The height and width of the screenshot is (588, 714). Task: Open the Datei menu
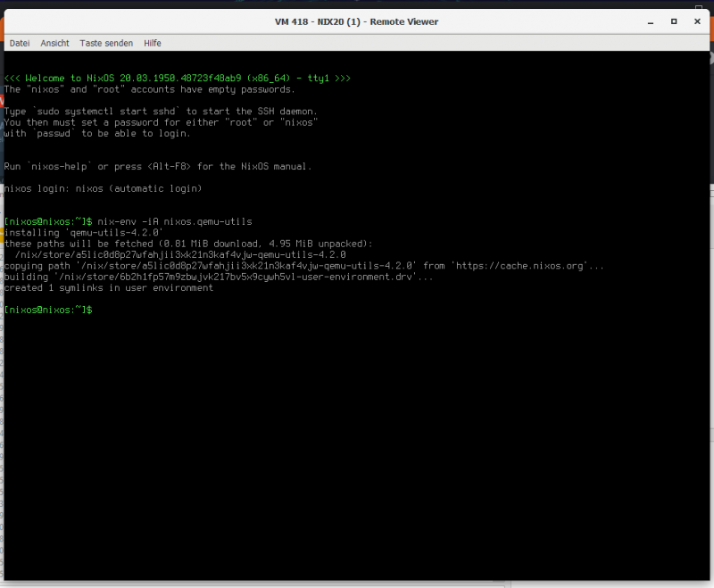tap(20, 43)
